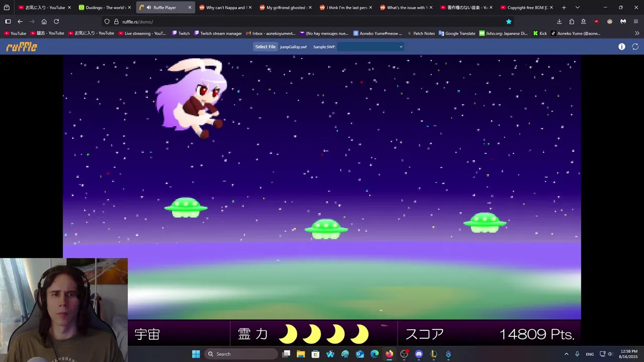
Task: Open the Windows Start menu
Action: pyautogui.click(x=196, y=354)
